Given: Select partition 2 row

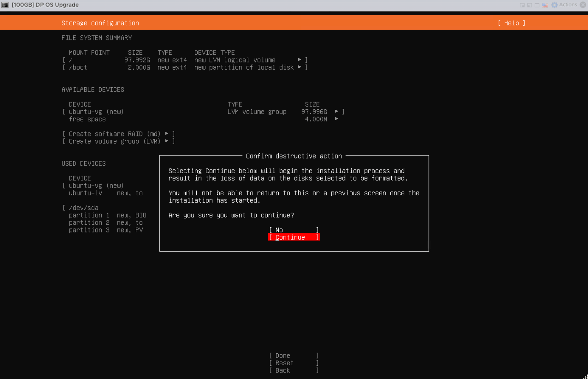Looking at the screenshot, I should click(106, 223).
